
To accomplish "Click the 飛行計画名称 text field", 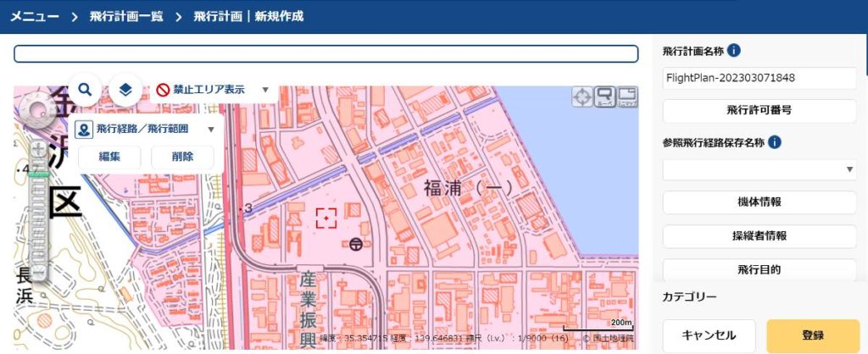I will pyautogui.click(x=759, y=78).
